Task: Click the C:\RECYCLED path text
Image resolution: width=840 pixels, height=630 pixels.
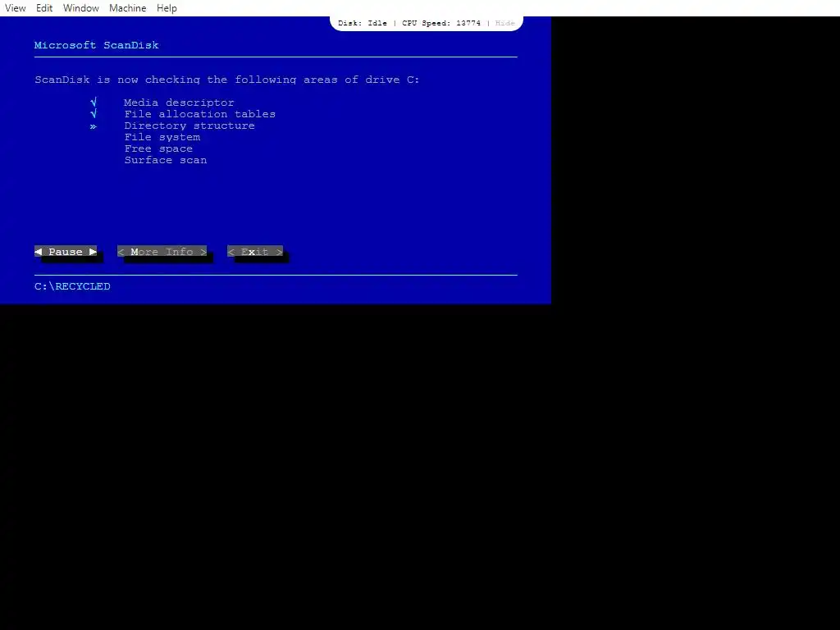Action: point(72,286)
